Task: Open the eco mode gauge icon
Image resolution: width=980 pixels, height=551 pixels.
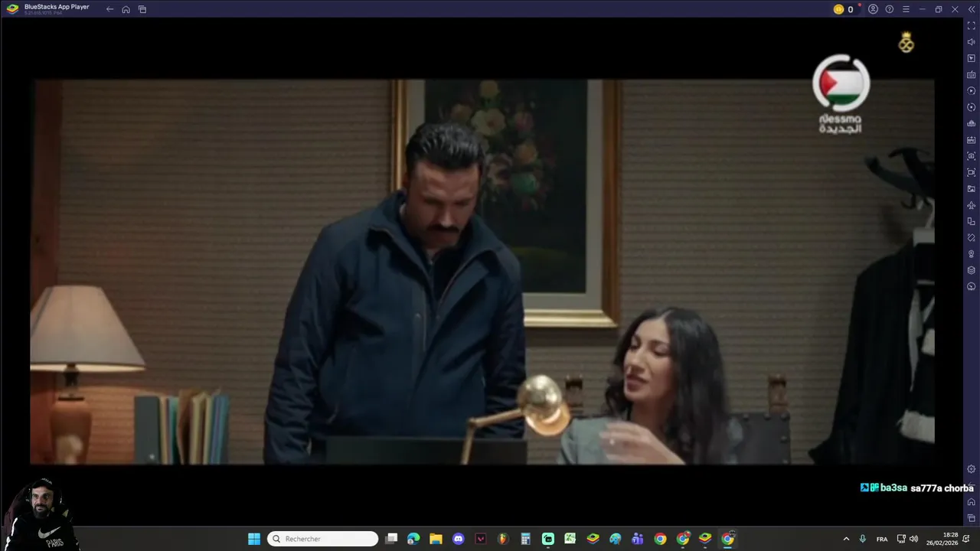Action: pyautogui.click(x=972, y=286)
